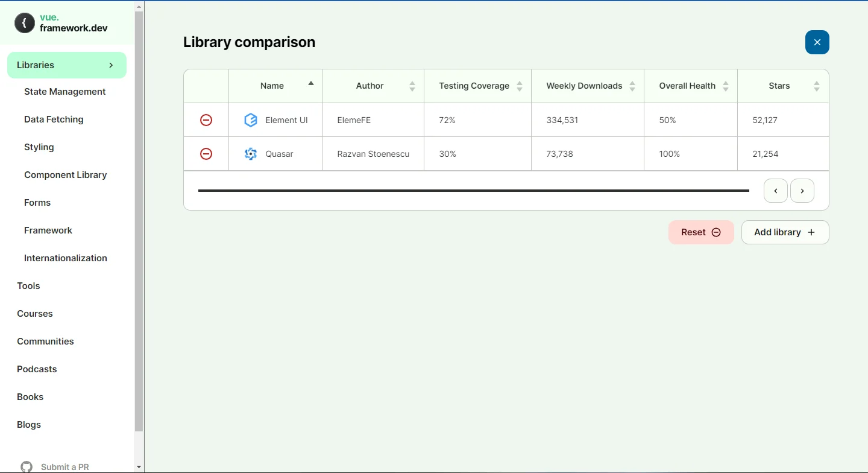868x473 pixels.
Task: Open the Testing Coverage sort control
Action: pos(520,86)
